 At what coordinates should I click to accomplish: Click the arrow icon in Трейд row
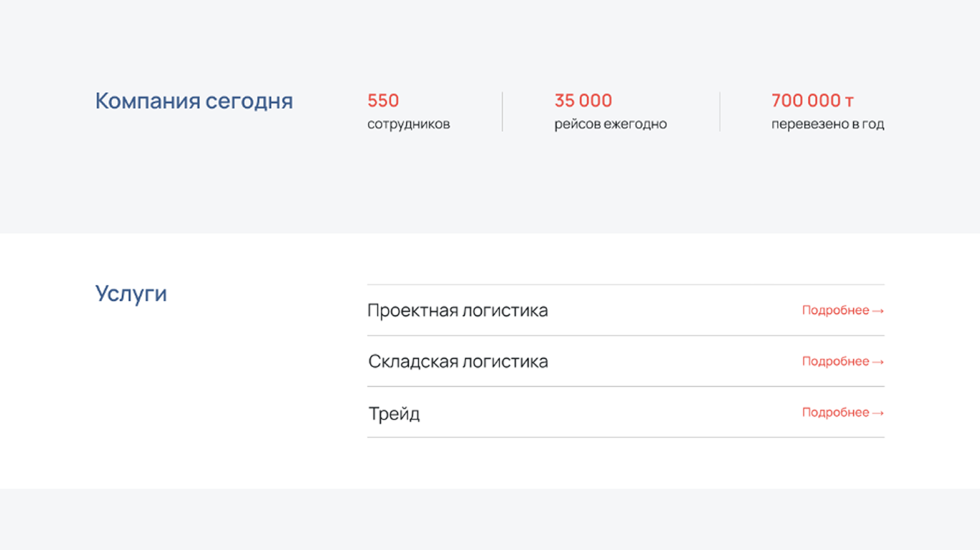tap(879, 413)
